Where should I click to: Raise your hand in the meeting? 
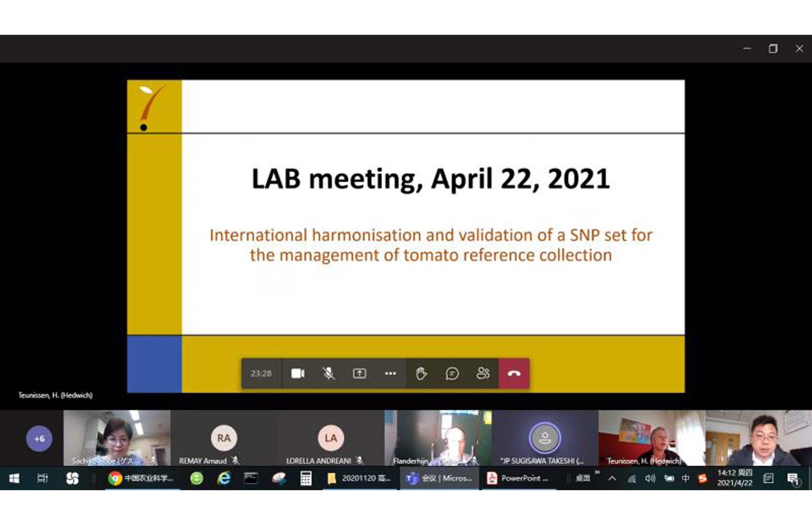tap(421, 373)
